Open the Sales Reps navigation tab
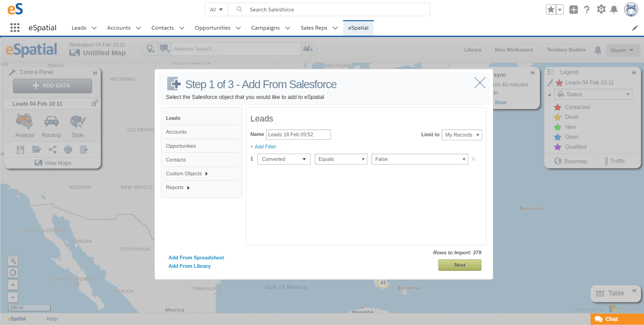 pos(314,28)
